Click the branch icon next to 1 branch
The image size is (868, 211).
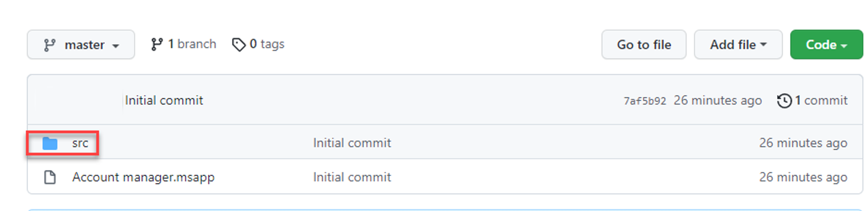pyautogui.click(x=157, y=44)
